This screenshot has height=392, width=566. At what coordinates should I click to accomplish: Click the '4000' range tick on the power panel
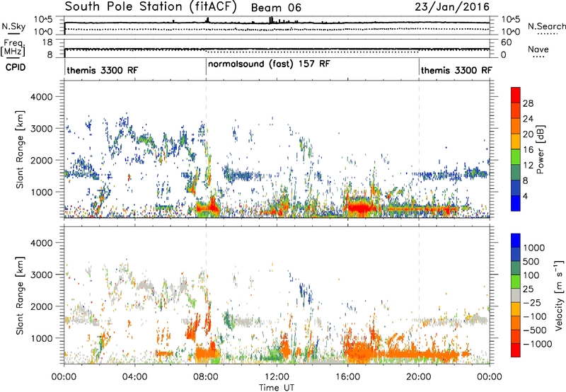coord(41,97)
